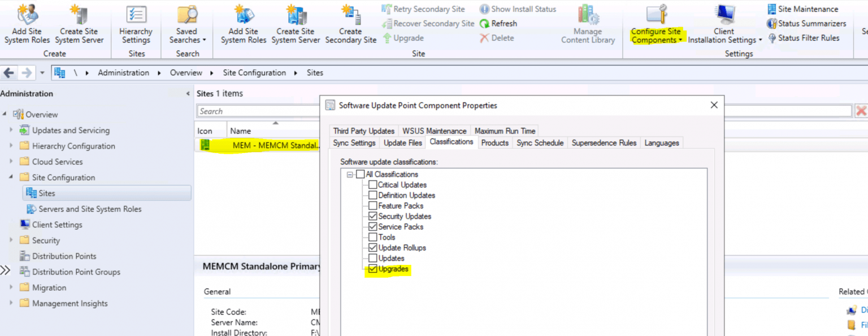Image resolution: width=868 pixels, height=336 pixels.
Task: Collapse the All Classifications tree node
Action: pos(350,174)
